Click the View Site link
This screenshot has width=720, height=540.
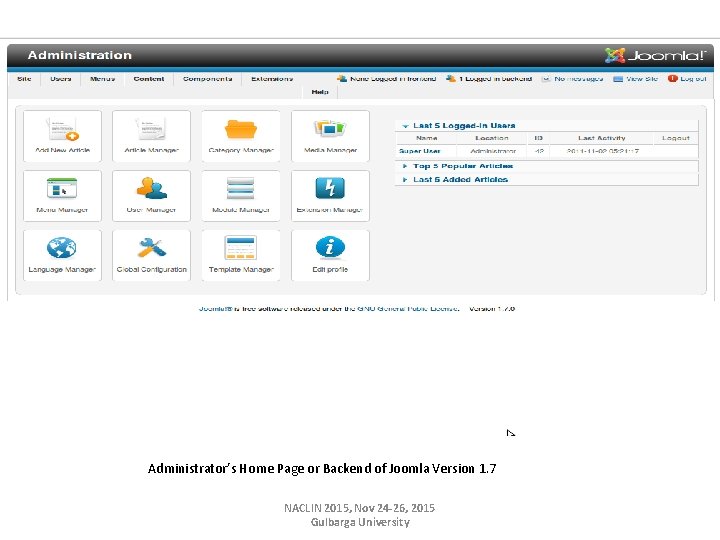click(x=642, y=79)
